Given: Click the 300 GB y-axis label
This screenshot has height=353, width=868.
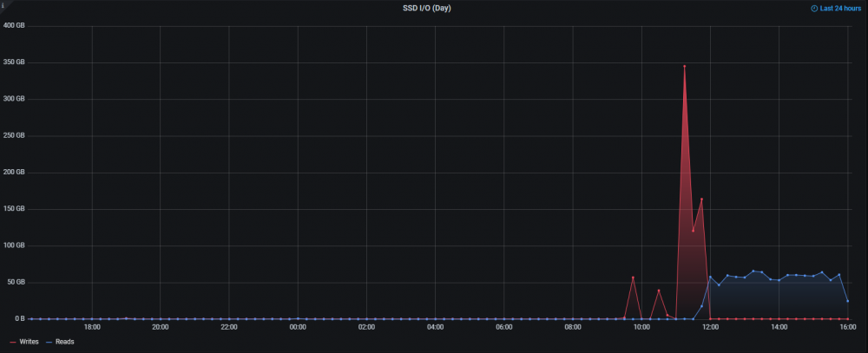Looking at the screenshot, I should pyautogui.click(x=14, y=99).
